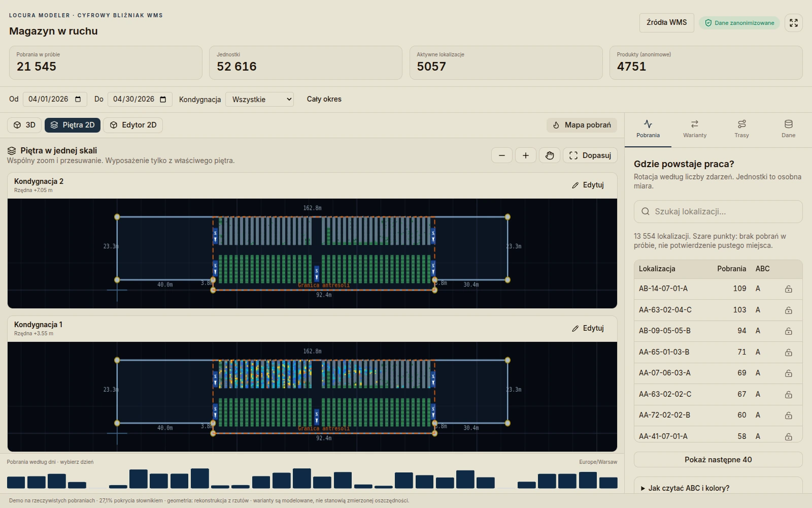Activate the hand pan tool
The width and height of the screenshot is (812, 508).
550,155
